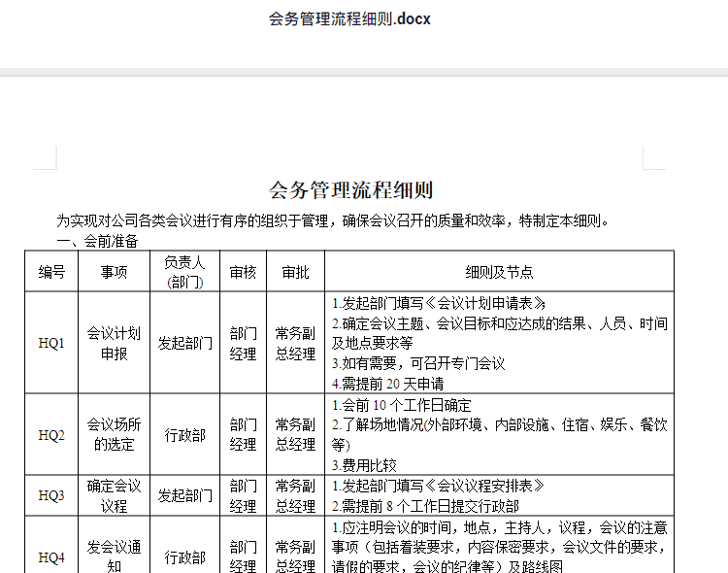728x573 pixels.
Task: Click line 2.需提前8个工作日提交行政部
Action: 425,506
